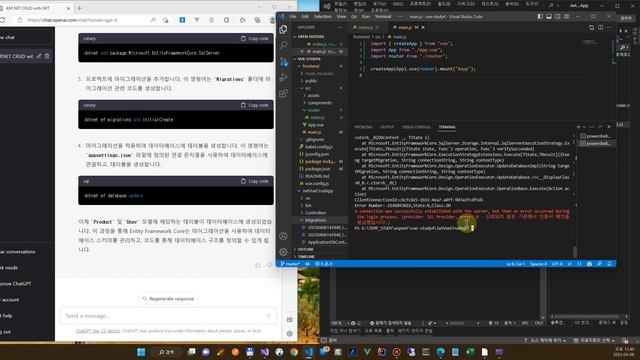Image resolution: width=640 pixels, height=360 pixels.
Task: Open the Accounts icon in VS Code activity bar
Action: coord(283,236)
